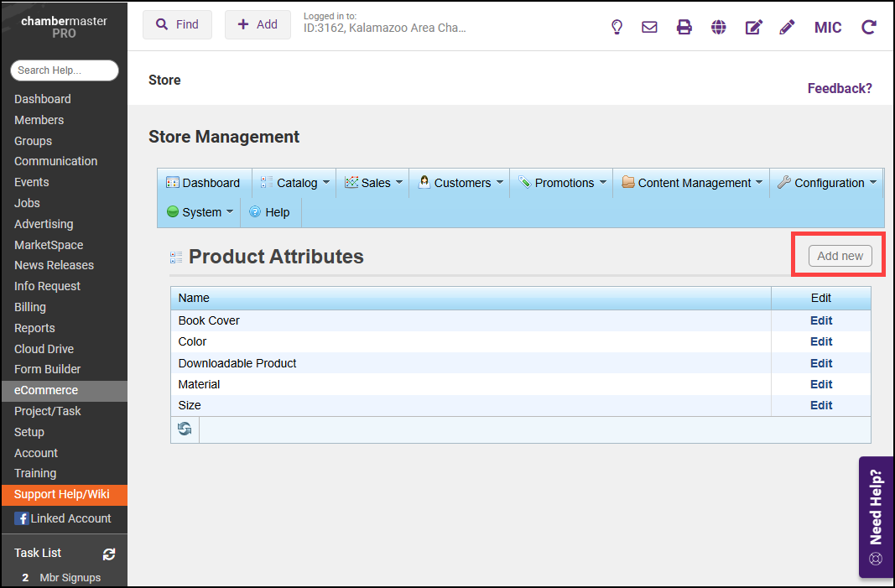This screenshot has height=588, width=895.
Task: Open the notepad compose icon
Action: point(753,27)
